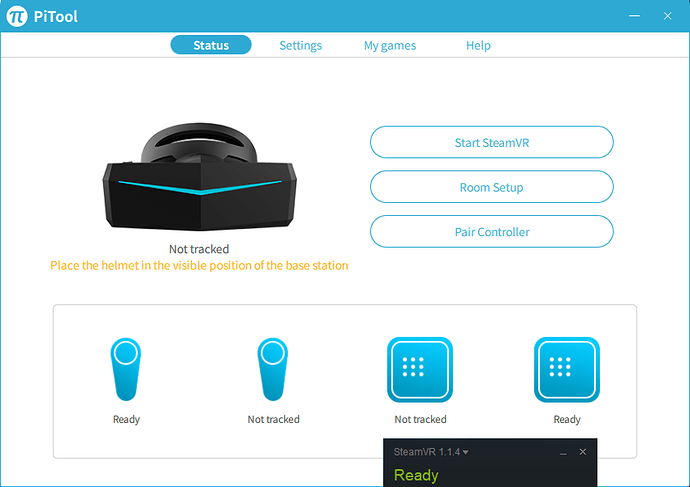Click the PiTool title text
This screenshot has height=487, width=690.
tap(55, 17)
